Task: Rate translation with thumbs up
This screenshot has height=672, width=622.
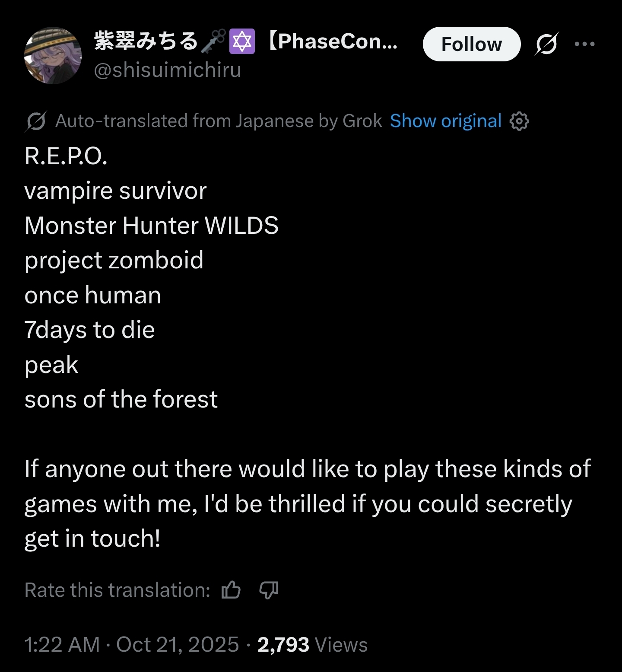Action: pos(231,590)
